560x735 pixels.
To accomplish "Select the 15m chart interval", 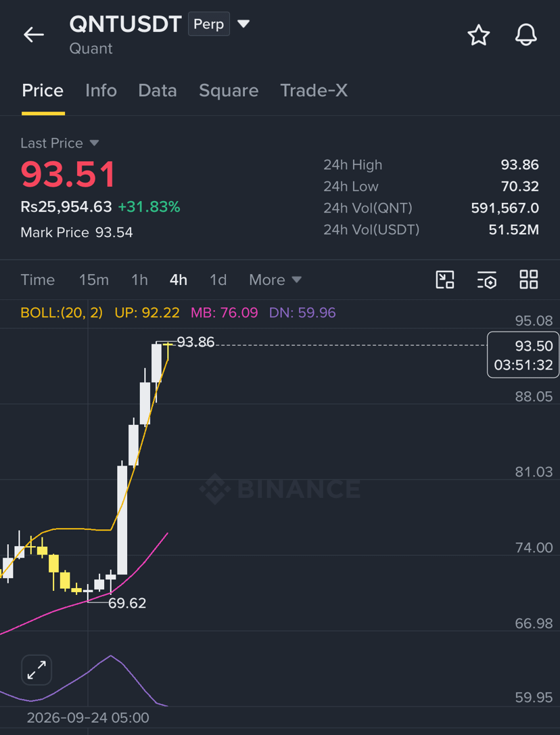I will point(94,280).
